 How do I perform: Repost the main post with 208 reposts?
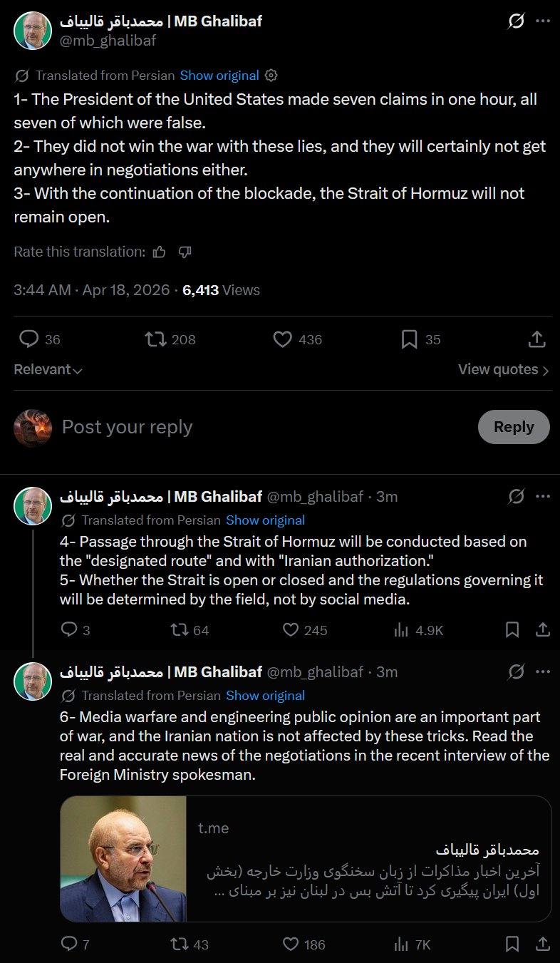[x=155, y=339]
